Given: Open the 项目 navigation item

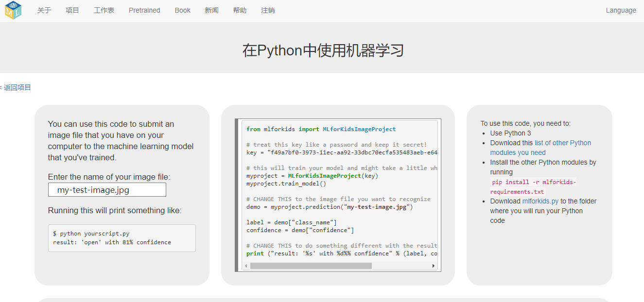Looking at the screenshot, I should [72, 10].
